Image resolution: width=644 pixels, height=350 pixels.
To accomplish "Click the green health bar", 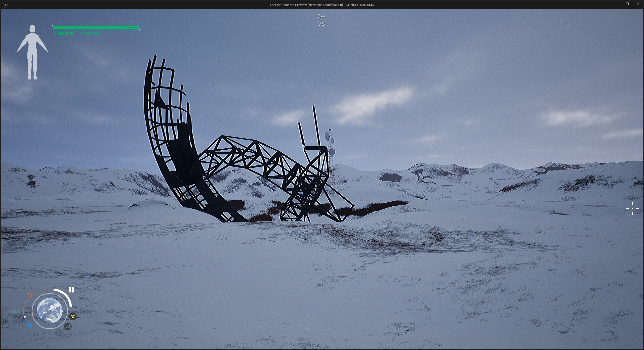I will [96, 27].
